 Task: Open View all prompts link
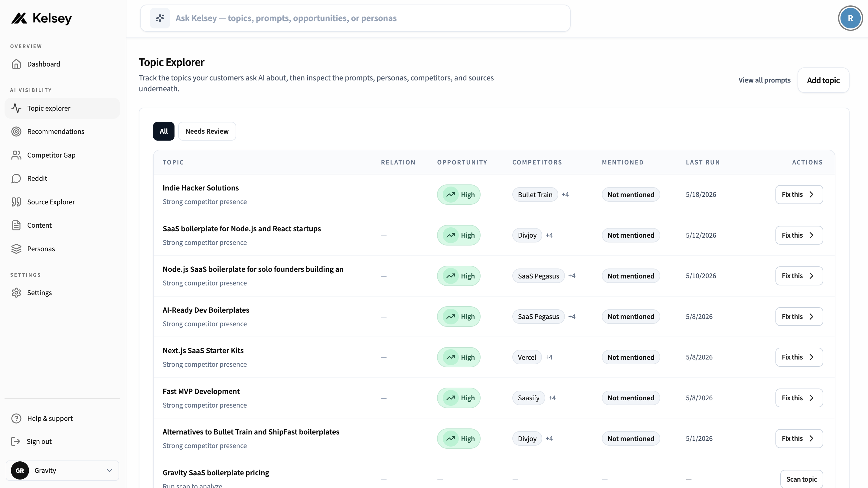(764, 80)
